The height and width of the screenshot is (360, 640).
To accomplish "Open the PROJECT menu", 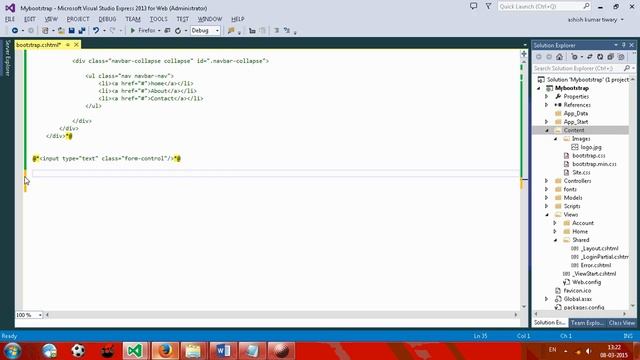I will point(78,19).
